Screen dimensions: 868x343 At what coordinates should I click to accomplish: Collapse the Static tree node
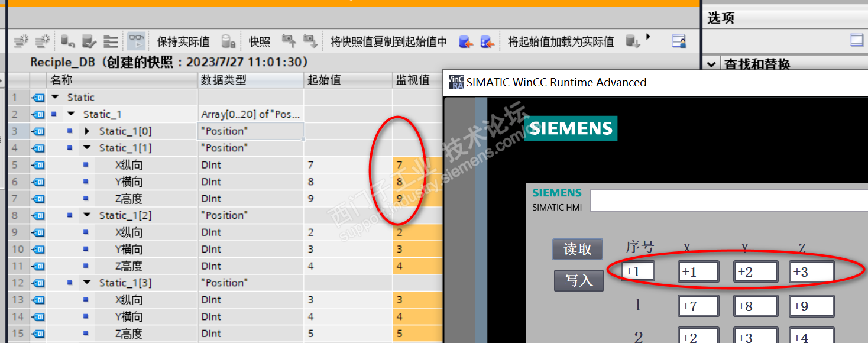point(56,97)
